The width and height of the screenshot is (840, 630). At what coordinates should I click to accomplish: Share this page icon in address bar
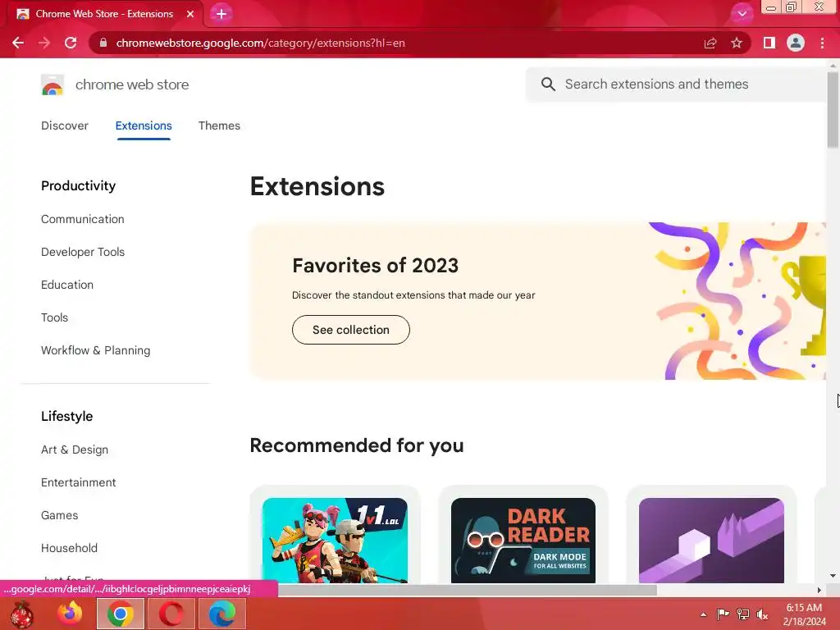710,43
